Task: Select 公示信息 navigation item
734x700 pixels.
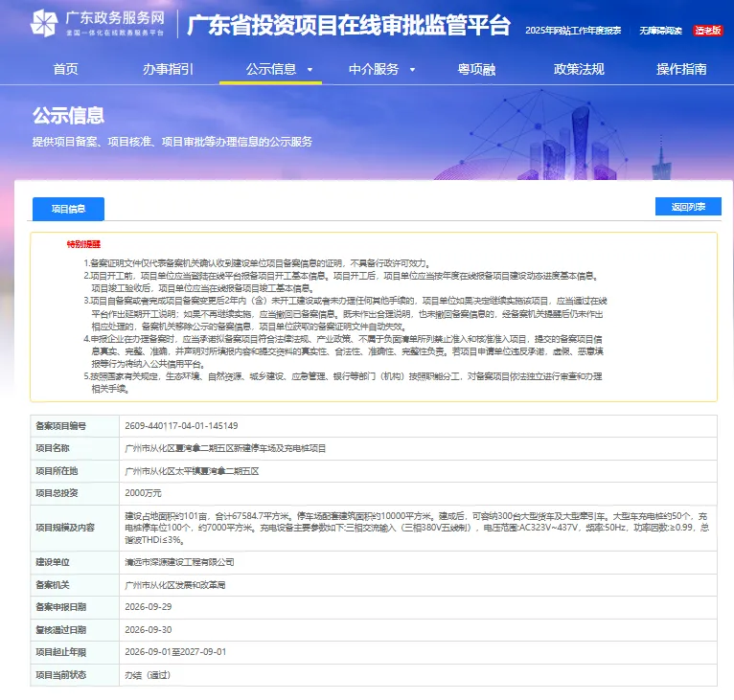Action: [x=271, y=69]
